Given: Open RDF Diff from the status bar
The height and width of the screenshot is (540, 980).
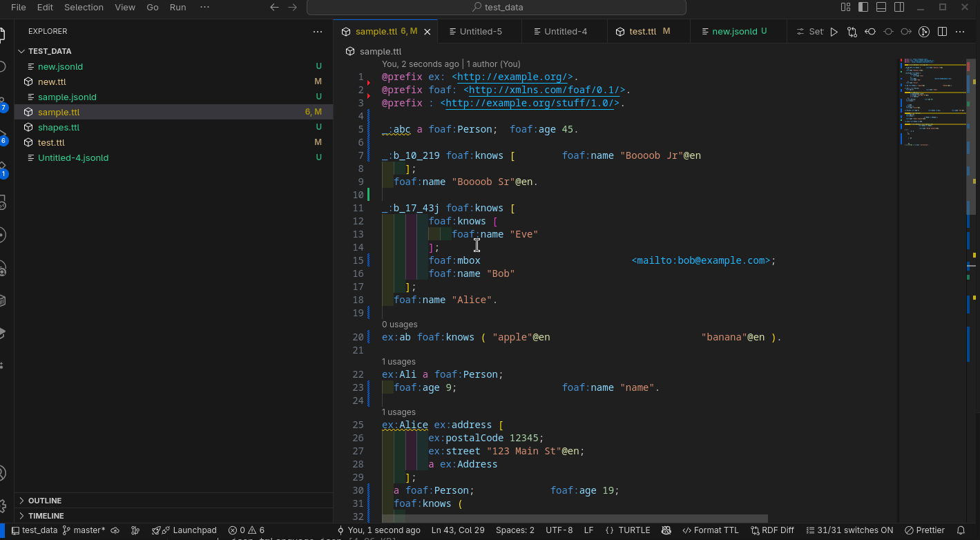Looking at the screenshot, I should pos(772,530).
